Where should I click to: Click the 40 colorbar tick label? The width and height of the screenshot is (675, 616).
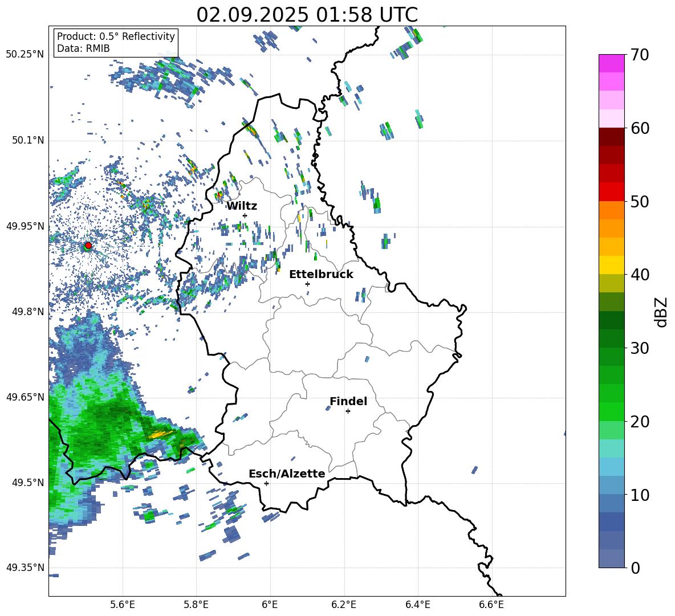[x=640, y=275]
